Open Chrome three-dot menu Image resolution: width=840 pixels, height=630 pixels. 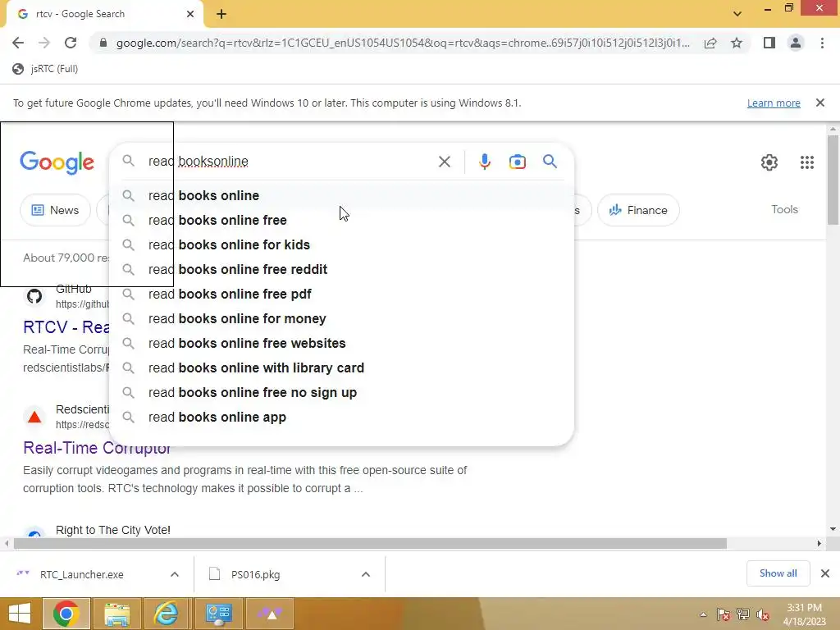(x=822, y=43)
